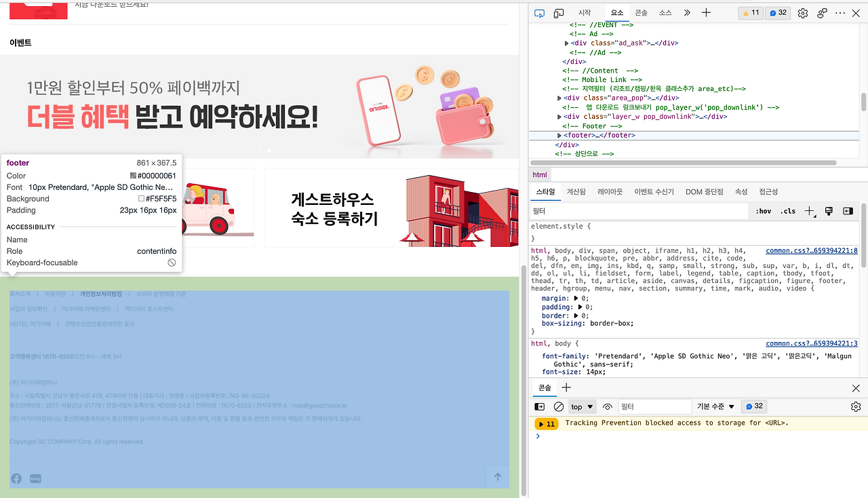Open the 기본 수준 log level dropdown
Image resolution: width=868 pixels, height=498 pixels.
pos(714,406)
